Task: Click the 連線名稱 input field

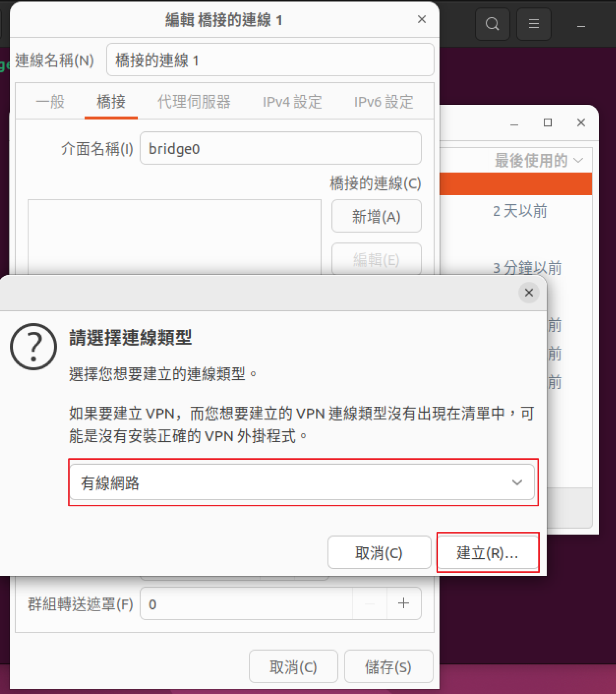Action: (x=270, y=60)
